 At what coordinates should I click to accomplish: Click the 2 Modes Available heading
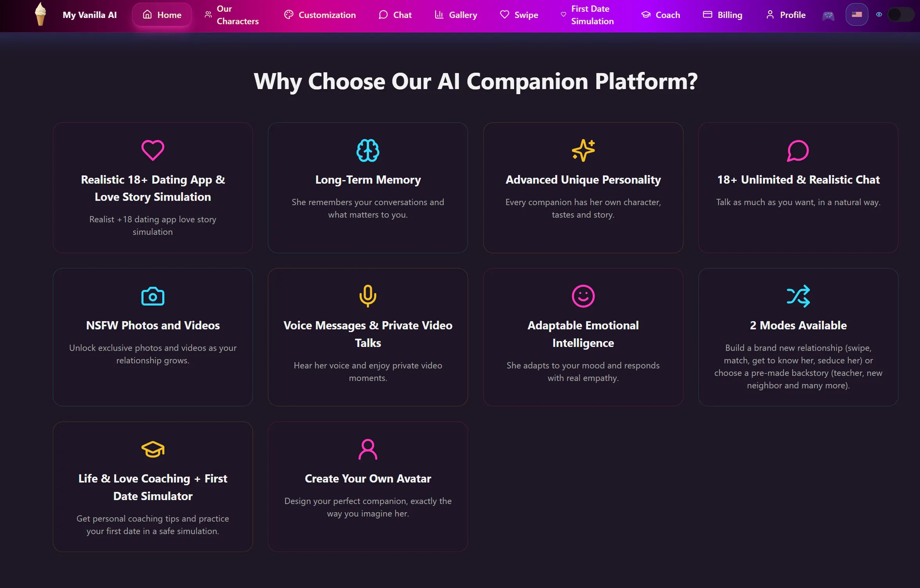click(x=798, y=325)
